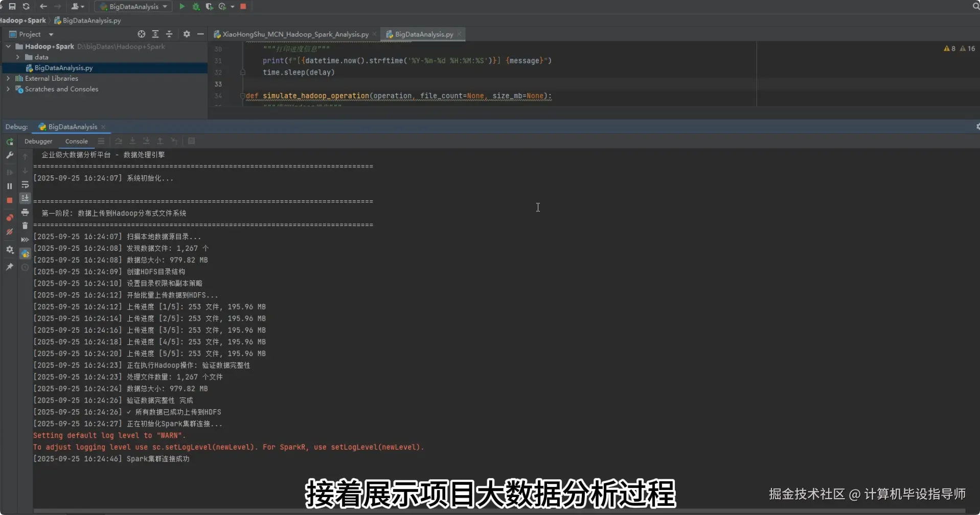Image resolution: width=980 pixels, height=515 pixels.
Task: Switch to the Debugger tab
Action: coord(38,142)
